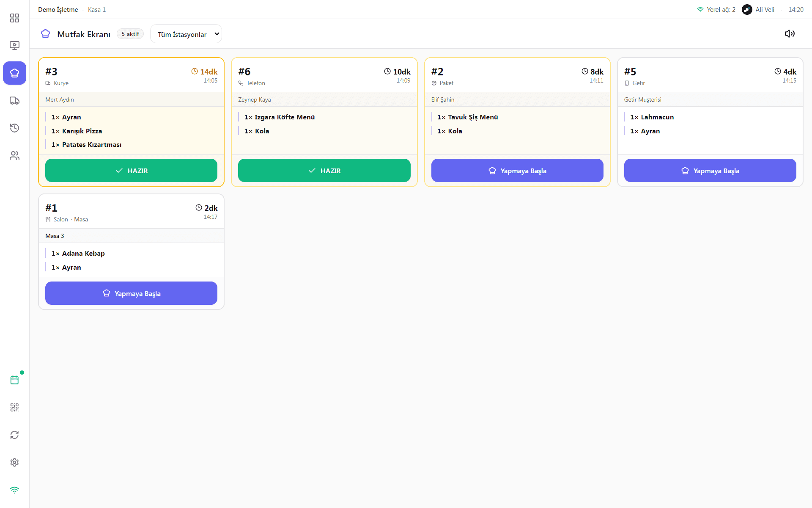Click the sync refresh sidebar icon
This screenshot has height=508, width=812.
[14, 435]
